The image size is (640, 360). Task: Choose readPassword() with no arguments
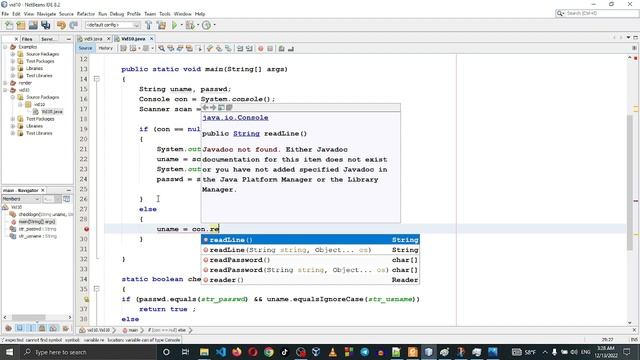310,260
